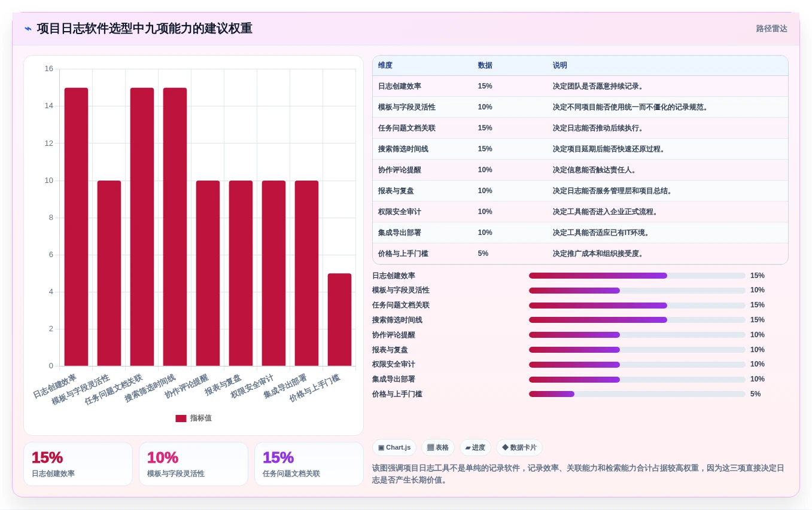Screen dimensions: 812x510
Task: Click the 价格与上手门槛 bar in chart
Action: pos(339,319)
